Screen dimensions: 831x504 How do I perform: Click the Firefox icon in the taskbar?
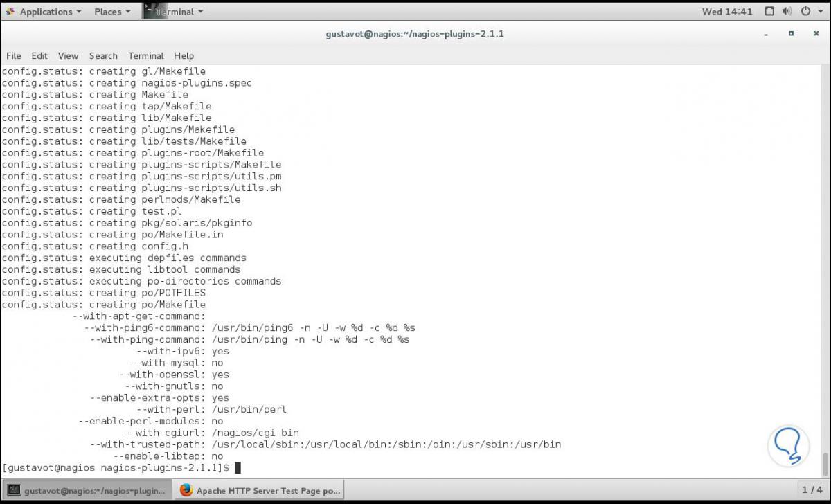click(186, 490)
